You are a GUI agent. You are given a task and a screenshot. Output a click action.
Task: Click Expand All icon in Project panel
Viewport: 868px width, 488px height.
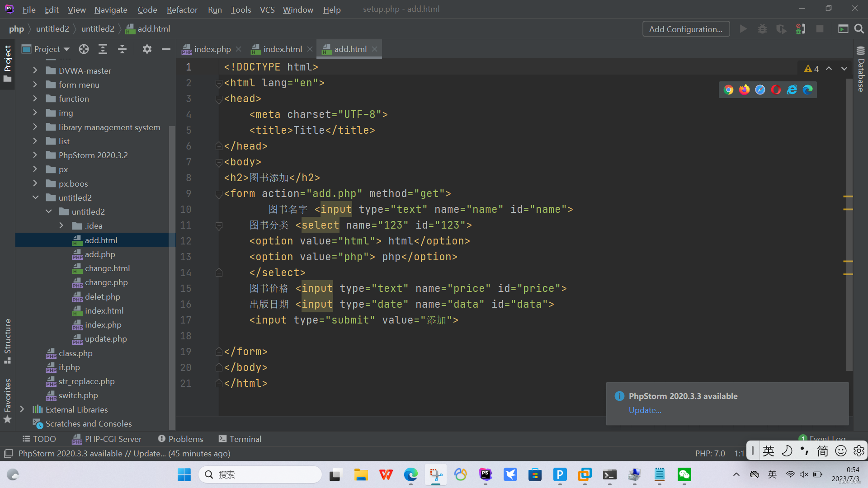pos(103,49)
